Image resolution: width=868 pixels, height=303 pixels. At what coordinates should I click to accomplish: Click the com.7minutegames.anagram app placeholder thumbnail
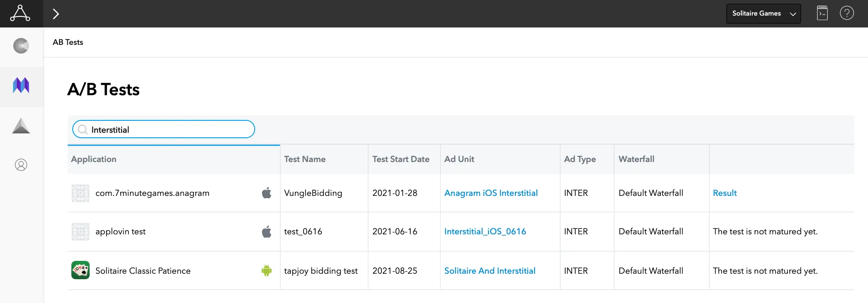click(x=80, y=193)
